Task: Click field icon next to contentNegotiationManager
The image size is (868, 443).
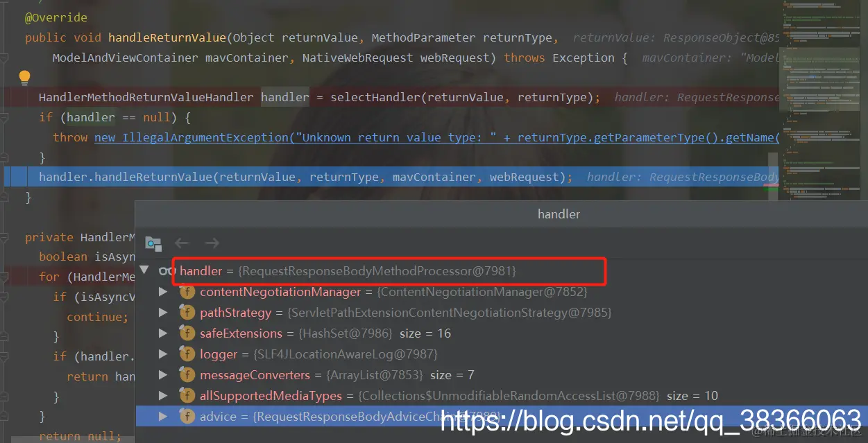Action: click(187, 292)
